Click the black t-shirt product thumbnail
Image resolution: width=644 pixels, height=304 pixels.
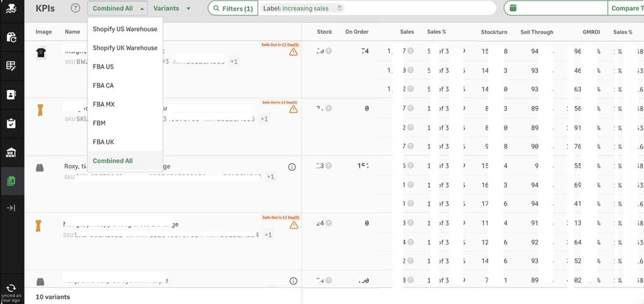coord(41,53)
